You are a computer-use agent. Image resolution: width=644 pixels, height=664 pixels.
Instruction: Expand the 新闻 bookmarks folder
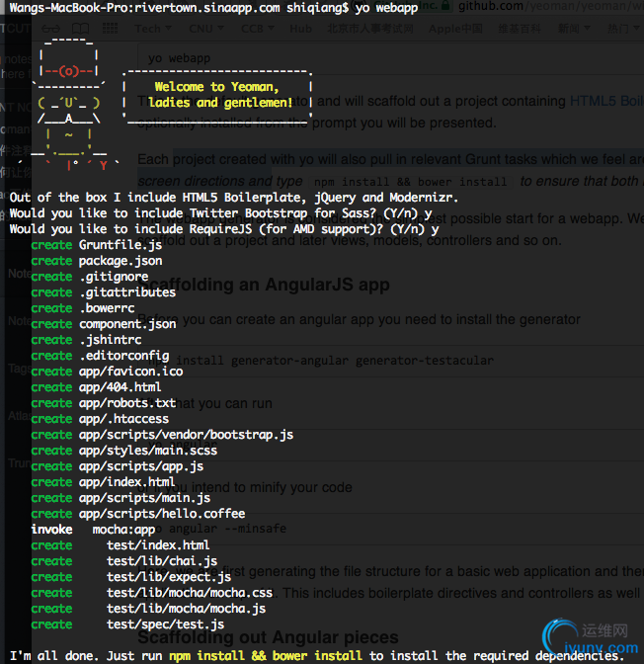coord(574,29)
